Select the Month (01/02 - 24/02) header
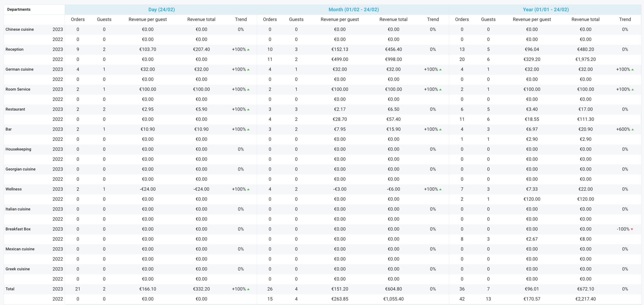The width and height of the screenshot is (644, 305). pyautogui.click(x=353, y=9)
